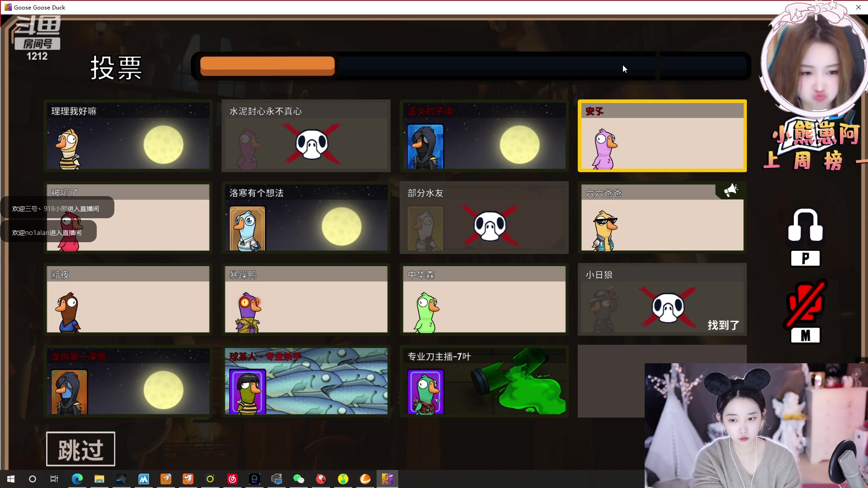The image size is (868, 488).
Task: Click the headphones deafen icon
Action: point(805,225)
